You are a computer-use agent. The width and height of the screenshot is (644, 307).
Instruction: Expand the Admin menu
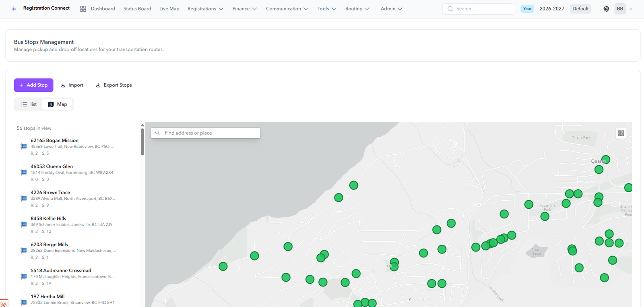click(392, 9)
